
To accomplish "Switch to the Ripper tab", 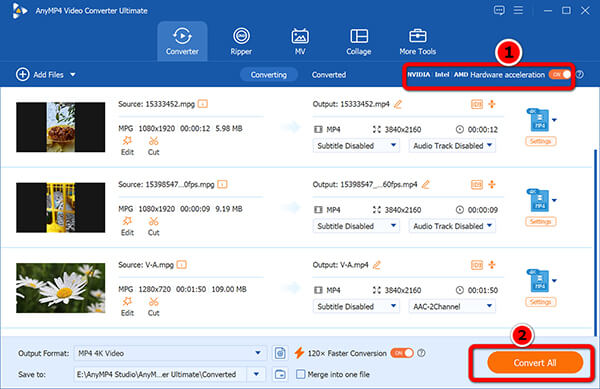I will coord(241,41).
